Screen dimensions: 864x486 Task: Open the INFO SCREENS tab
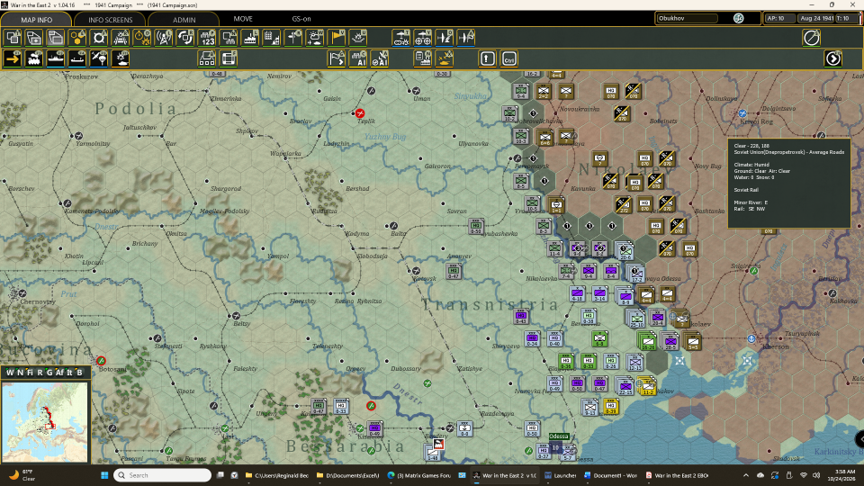[110, 19]
